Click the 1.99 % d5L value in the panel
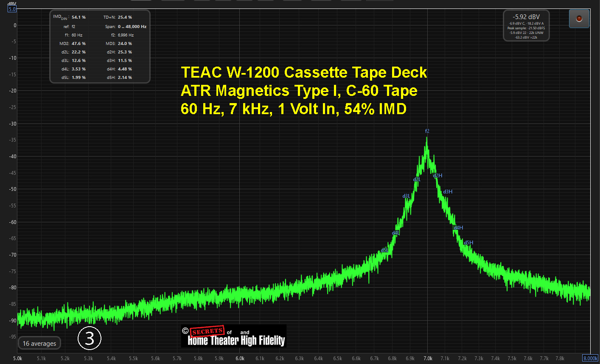The height and width of the screenshot is (364, 600). (79, 78)
